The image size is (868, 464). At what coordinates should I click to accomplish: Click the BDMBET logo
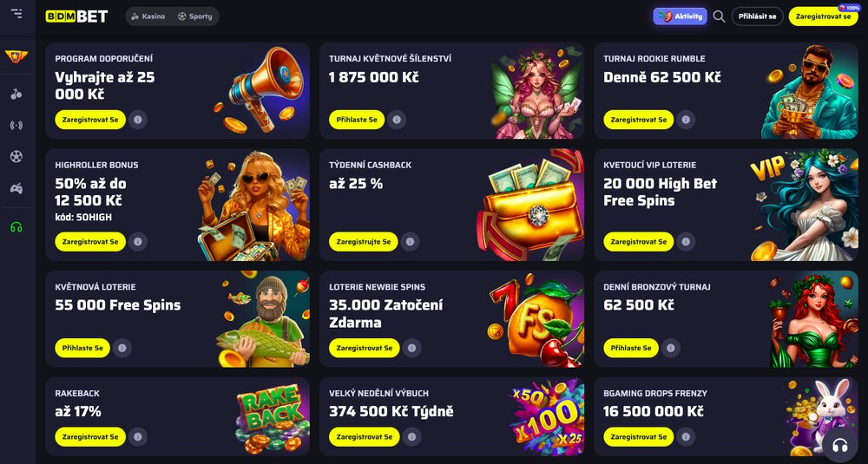pos(76,16)
